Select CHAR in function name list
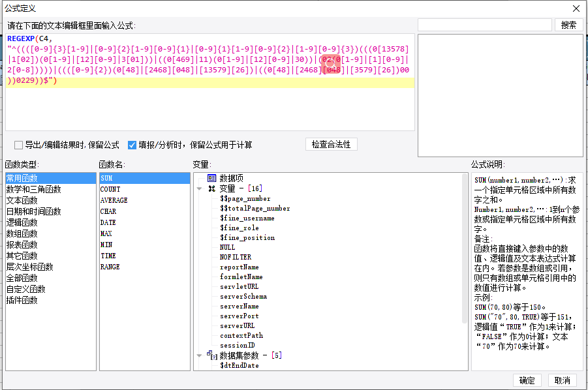 [x=145, y=211]
